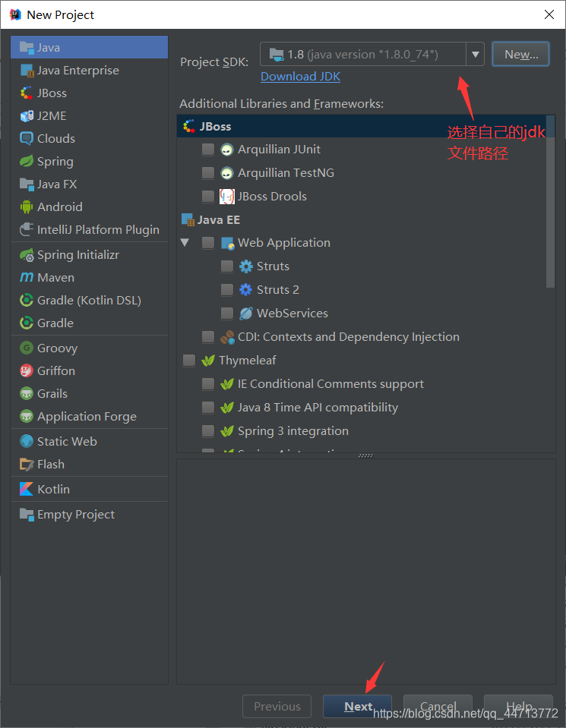Click the Kotlin K icon
The height and width of the screenshot is (728, 566).
click(27, 489)
